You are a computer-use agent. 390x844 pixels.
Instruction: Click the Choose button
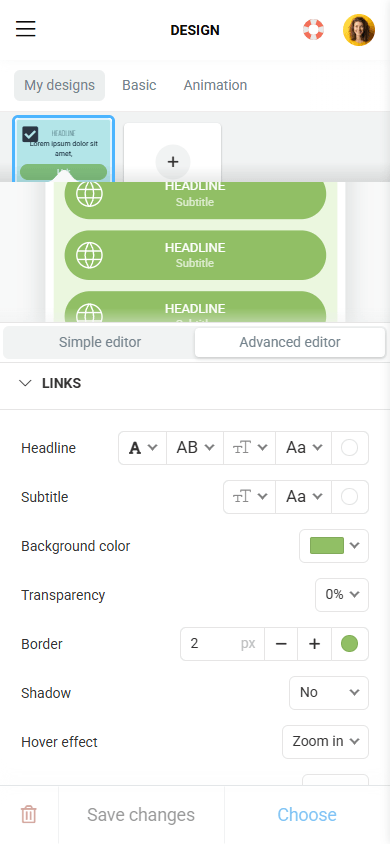tap(307, 814)
